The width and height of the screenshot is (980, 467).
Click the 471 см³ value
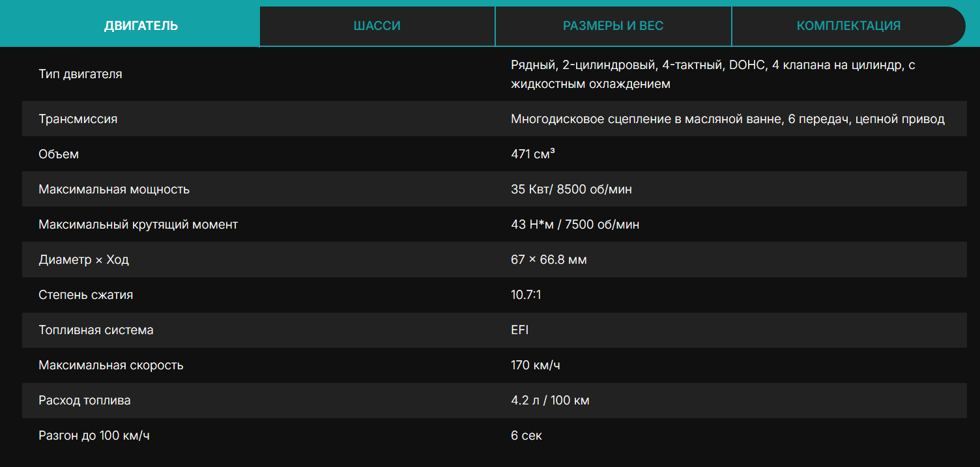533,154
